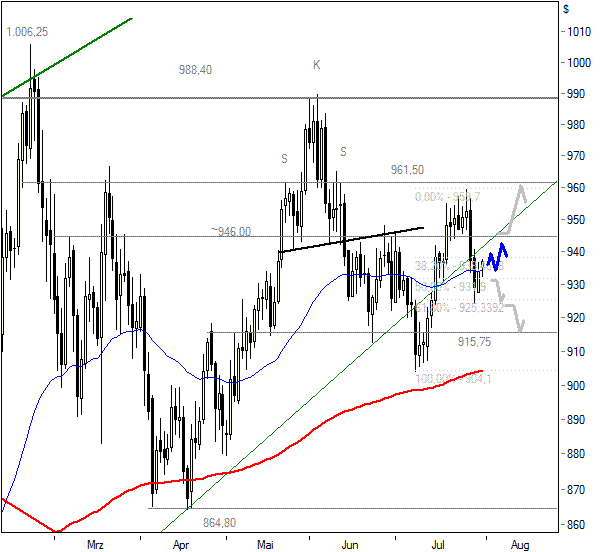Click the black neckline trend line
Screen dimensions: 600x552
tap(352, 240)
